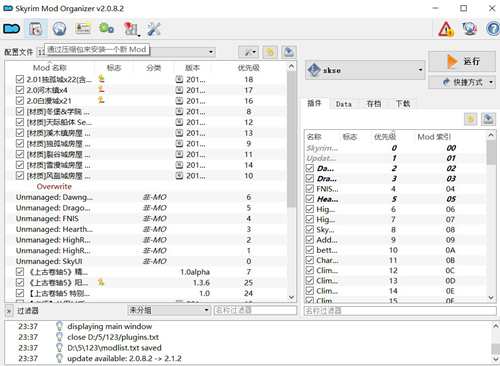500x366 pixels.
Task: Open the help question mark icon
Action: [493, 29]
